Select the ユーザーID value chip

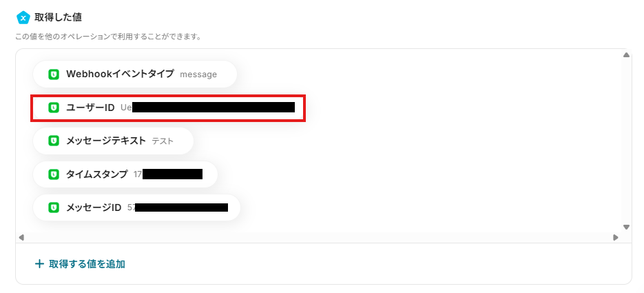click(x=168, y=108)
